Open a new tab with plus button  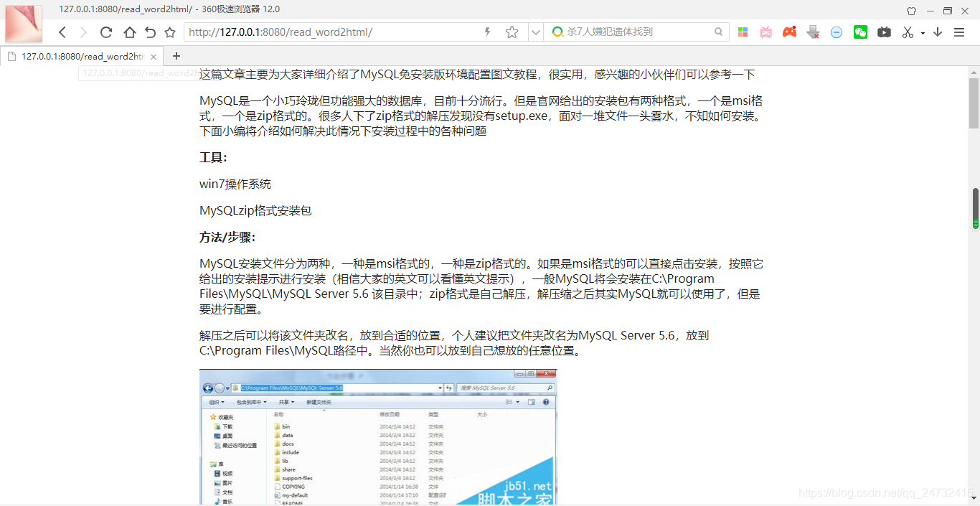coord(176,55)
